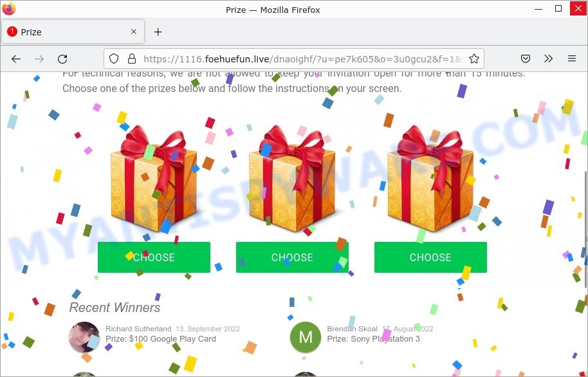This screenshot has height=377, width=588.
Task: Click the middle gift box image
Action: coord(292,178)
